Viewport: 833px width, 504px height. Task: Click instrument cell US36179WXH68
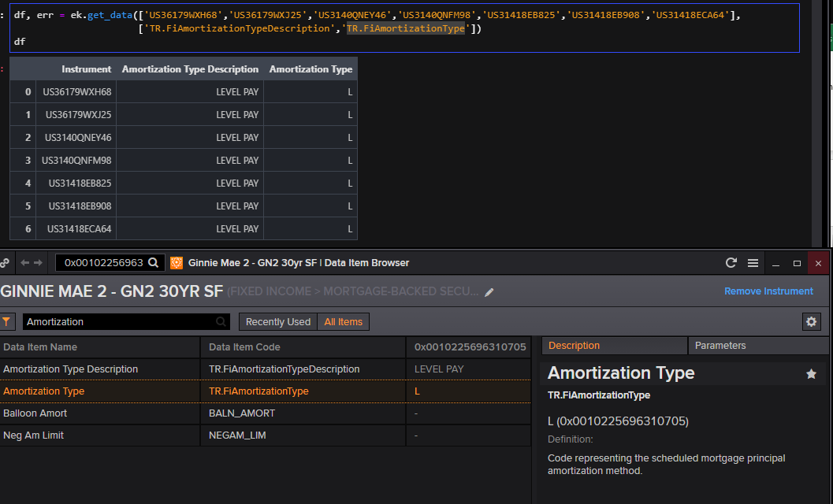coord(76,92)
